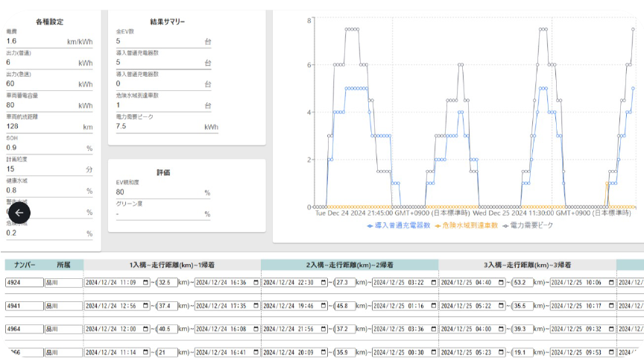Image resolution: width=644 pixels, height=358 pixels.
Task: Click the 1入構~走行距離(km)~1帰着 column header
Action: [x=172, y=265]
